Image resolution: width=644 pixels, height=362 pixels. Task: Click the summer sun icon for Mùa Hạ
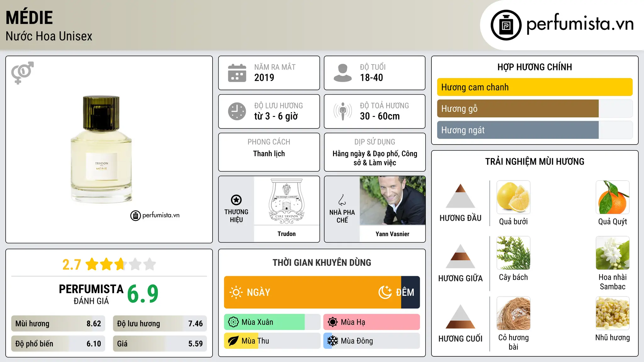pos(333,322)
